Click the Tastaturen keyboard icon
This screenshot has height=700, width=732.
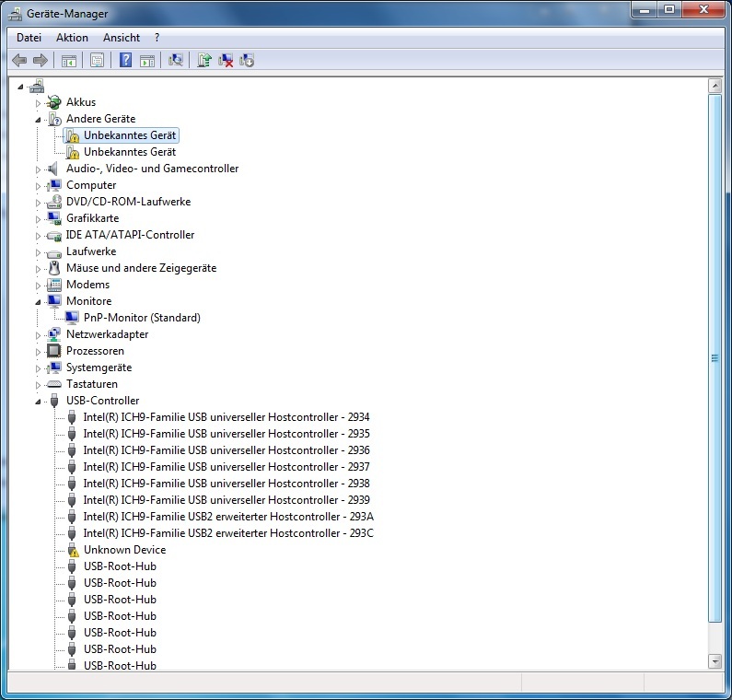pyautogui.click(x=54, y=384)
